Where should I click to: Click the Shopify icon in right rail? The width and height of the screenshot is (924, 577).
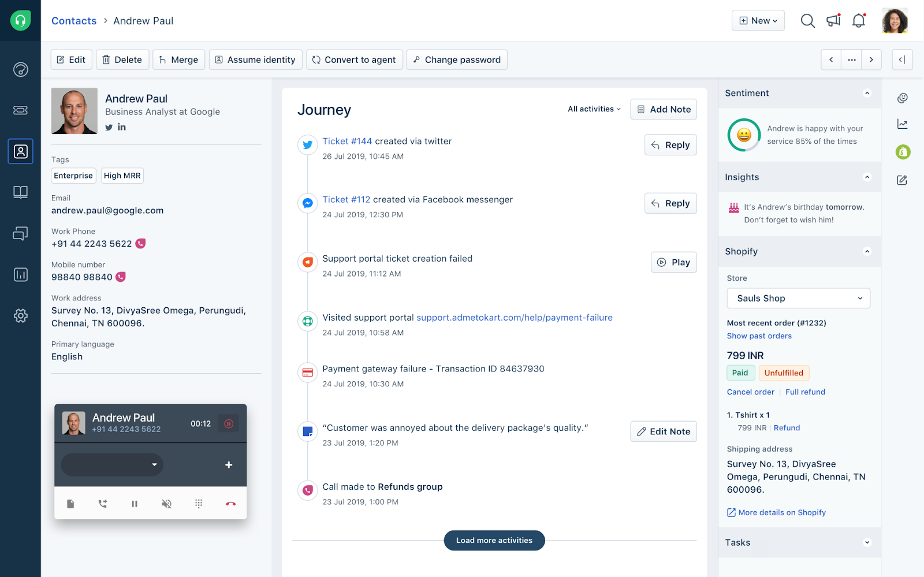(903, 152)
